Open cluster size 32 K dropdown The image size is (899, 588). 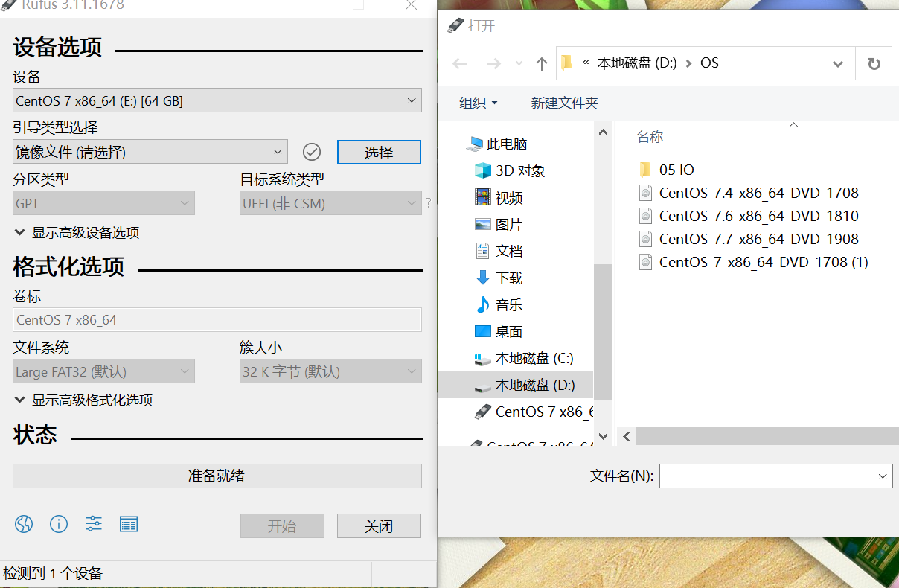330,371
